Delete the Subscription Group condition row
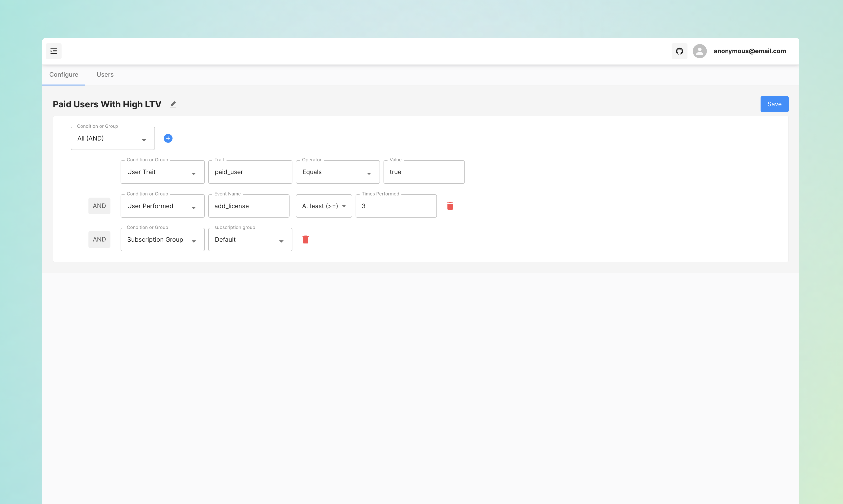Screen dimensions: 843x504 305,240
